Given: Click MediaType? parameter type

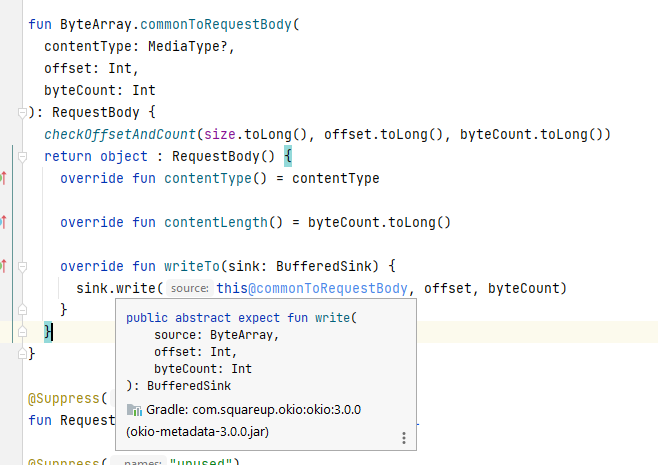Looking at the screenshot, I should (188, 46).
